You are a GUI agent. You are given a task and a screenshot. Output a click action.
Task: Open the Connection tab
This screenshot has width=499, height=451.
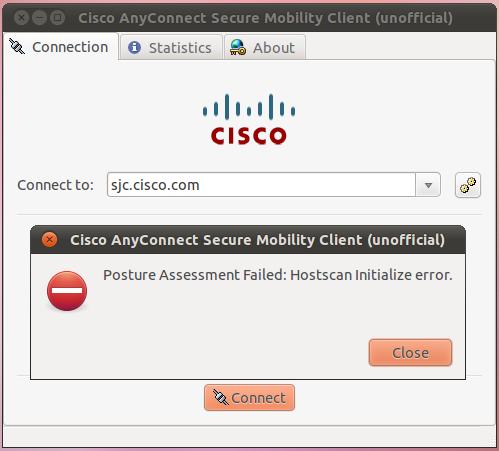pyautogui.click(x=60, y=47)
